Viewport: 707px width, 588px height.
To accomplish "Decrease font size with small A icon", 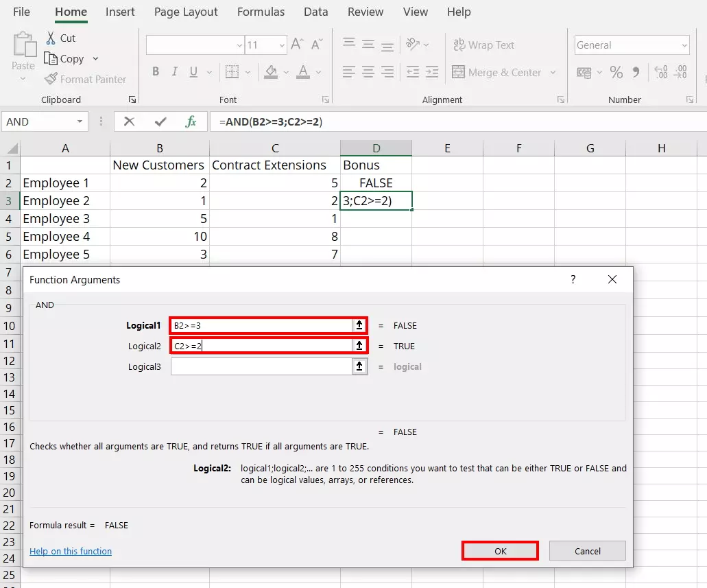I will point(317,44).
